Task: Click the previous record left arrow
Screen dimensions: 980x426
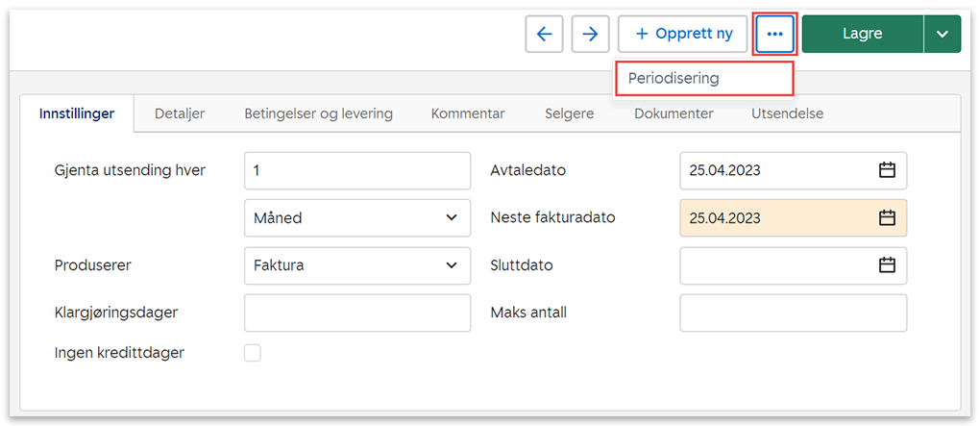Action: 544,34
